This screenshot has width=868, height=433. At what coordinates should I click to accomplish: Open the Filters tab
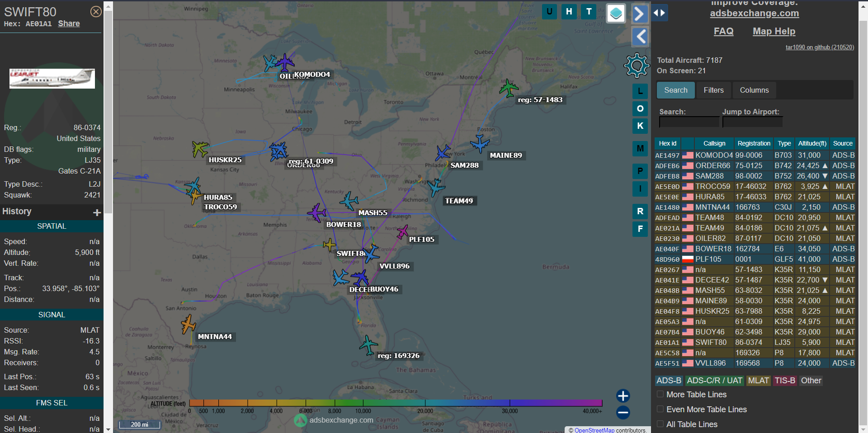click(713, 90)
